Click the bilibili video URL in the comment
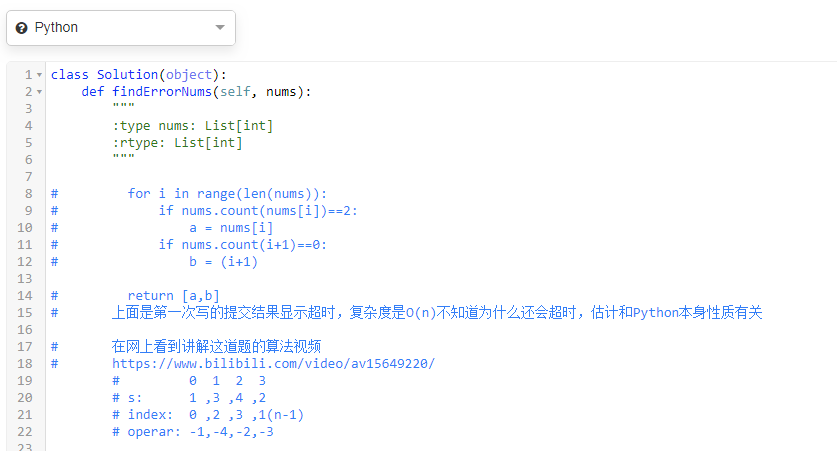The image size is (837, 451). point(273,363)
